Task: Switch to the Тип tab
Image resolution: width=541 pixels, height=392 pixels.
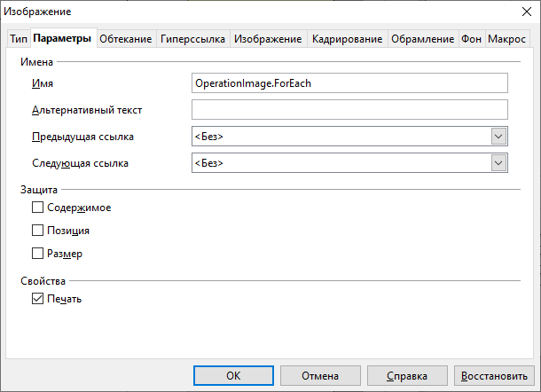Action: click(18, 40)
